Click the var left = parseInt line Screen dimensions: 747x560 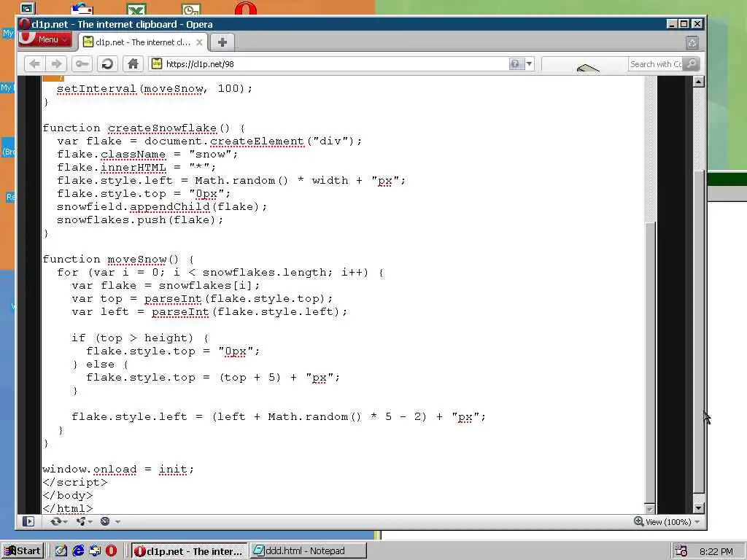(209, 312)
